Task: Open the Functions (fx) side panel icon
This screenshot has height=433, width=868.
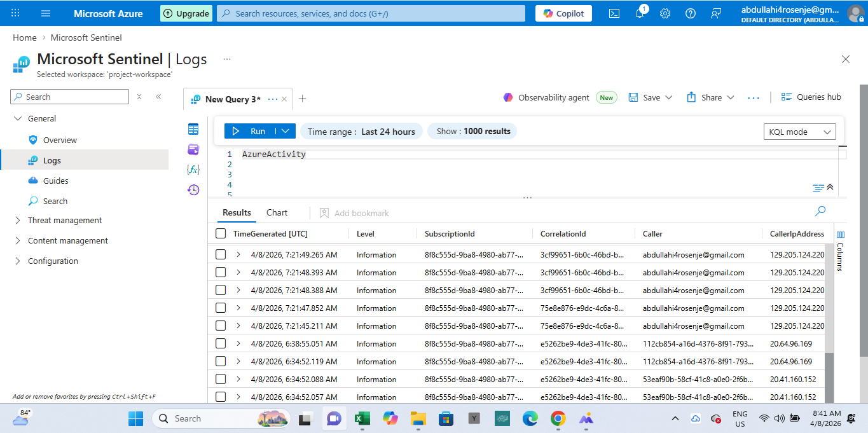Action: click(193, 170)
